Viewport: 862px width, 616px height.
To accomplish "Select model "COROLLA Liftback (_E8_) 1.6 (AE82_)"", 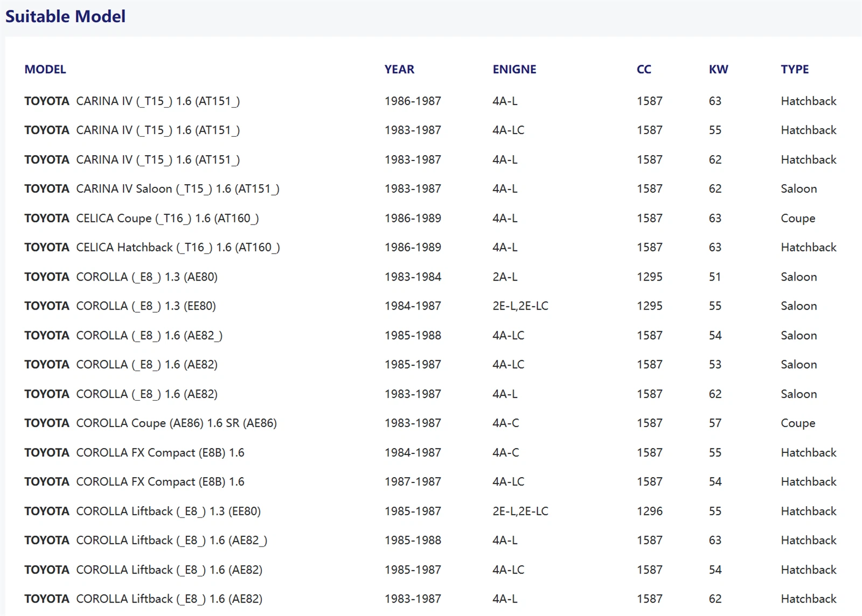I will coord(172,540).
